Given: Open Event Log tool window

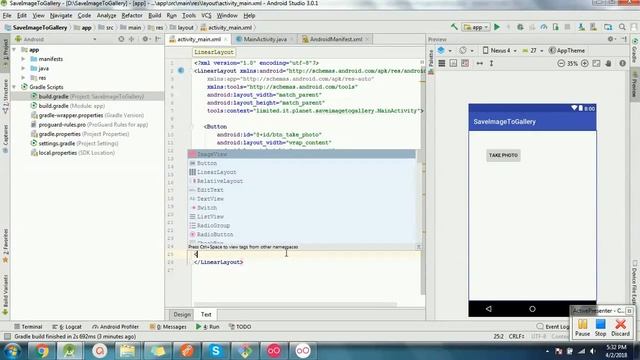Looking at the screenshot, I should 553,327.
